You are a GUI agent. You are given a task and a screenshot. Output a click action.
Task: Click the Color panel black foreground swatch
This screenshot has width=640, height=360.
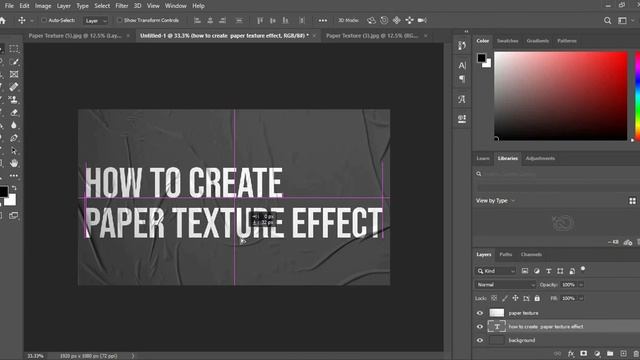[482, 58]
